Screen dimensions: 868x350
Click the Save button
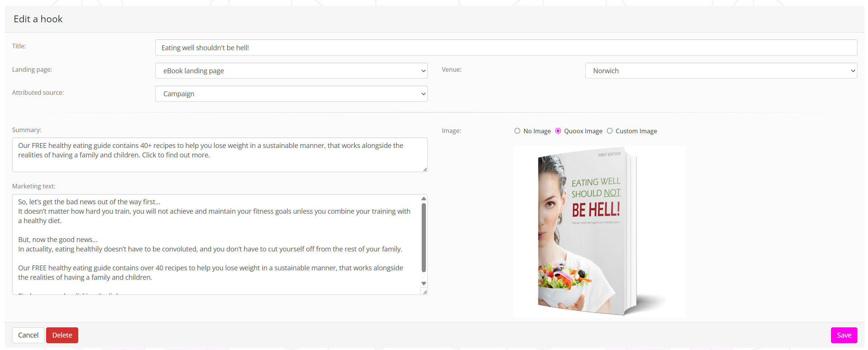[843, 335]
